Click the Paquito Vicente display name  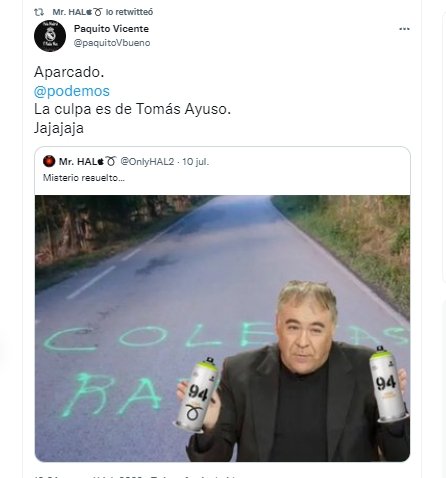point(111,29)
